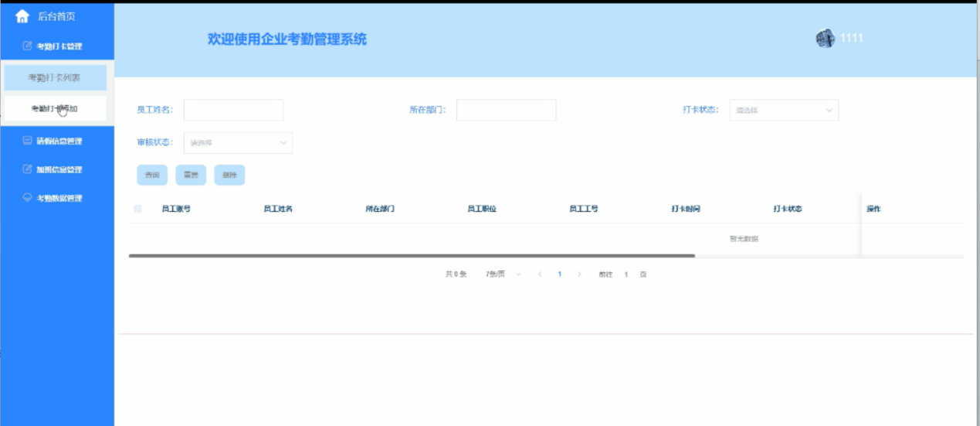Click the 前往 page number input

coord(626,274)
